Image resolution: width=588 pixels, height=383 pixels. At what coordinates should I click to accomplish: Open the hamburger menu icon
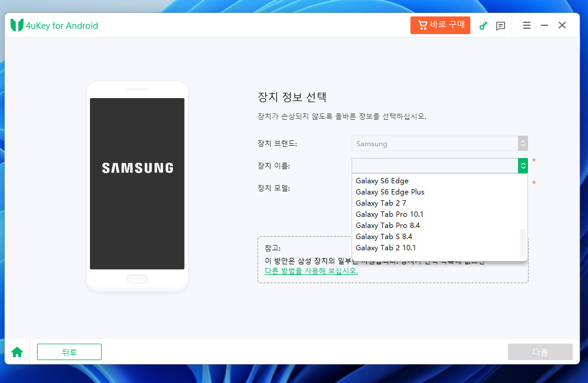[526, 25]
